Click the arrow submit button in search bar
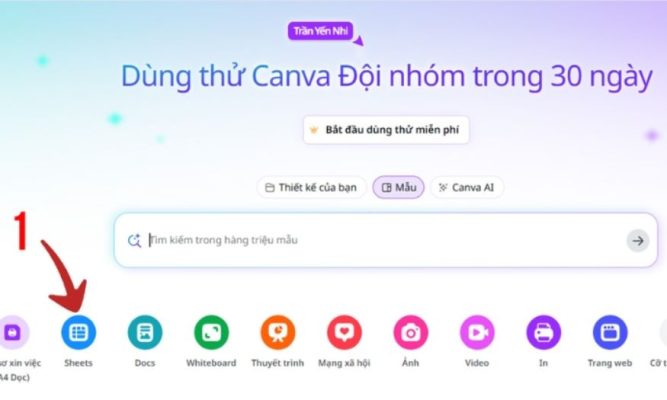The height and width of the screenshot is (400, 667). (638, 241)
